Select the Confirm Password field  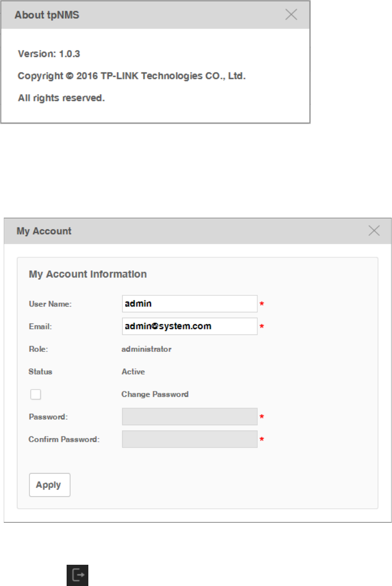[189, 439]
